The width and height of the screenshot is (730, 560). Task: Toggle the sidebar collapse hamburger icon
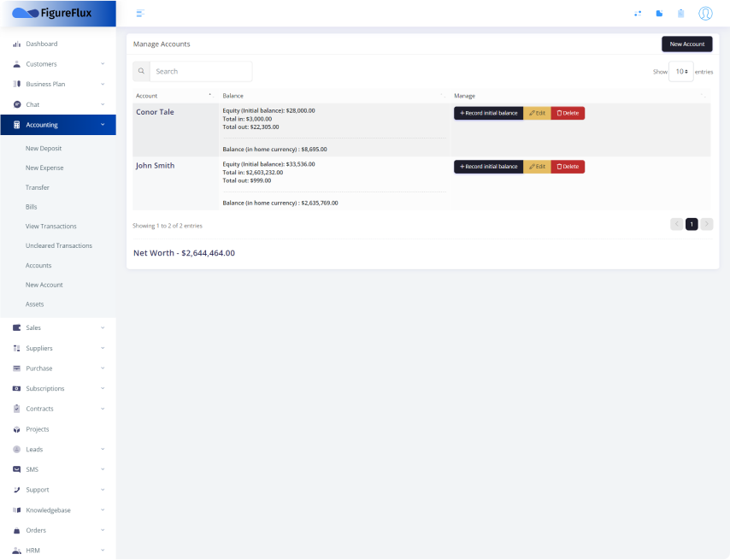pyautogui.click(x=140, y=13)
